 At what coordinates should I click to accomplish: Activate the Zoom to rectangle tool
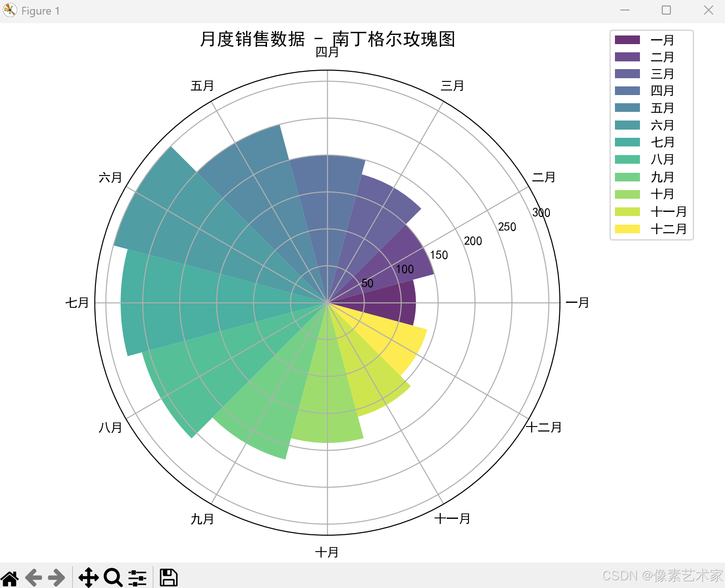pyautogui.click(x=113, y=578)
